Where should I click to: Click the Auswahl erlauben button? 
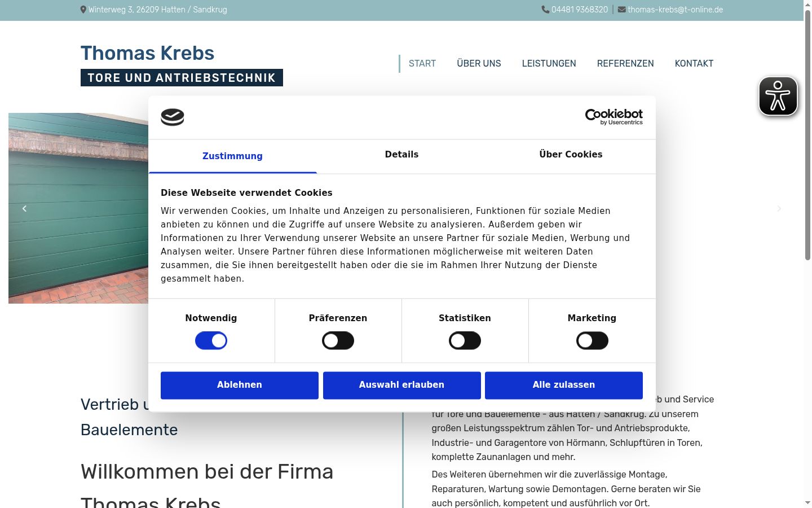[x=401, y=385]
